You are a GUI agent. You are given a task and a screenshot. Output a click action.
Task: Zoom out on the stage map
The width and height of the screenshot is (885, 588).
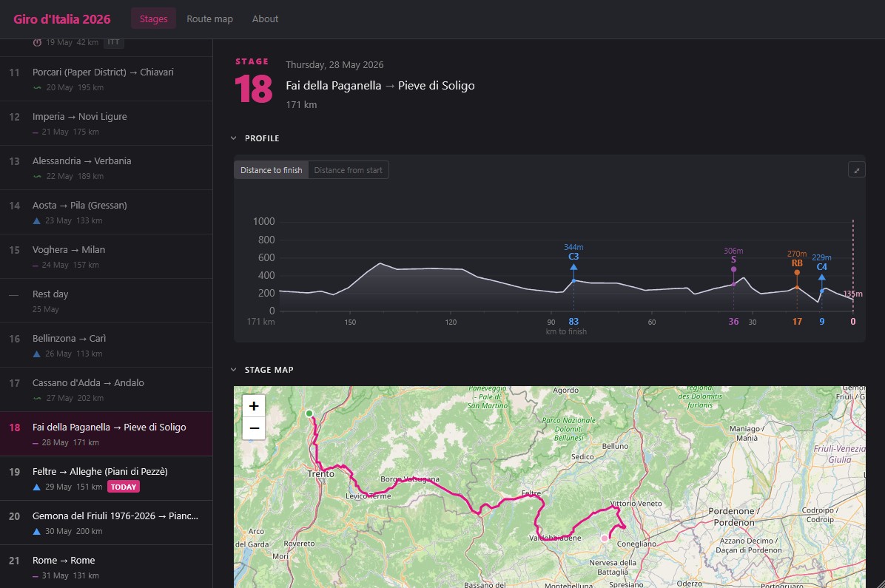[254, 428]
